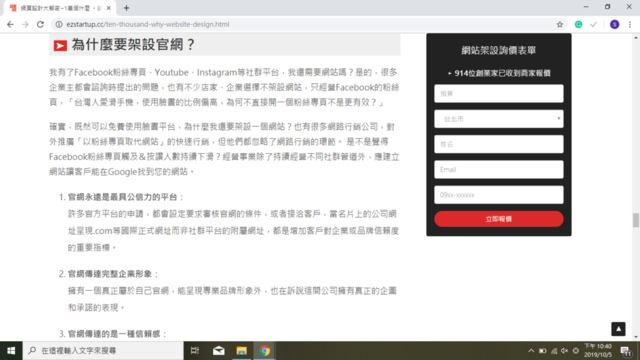Close the current website design tab
This screenshot has width=640, height=360.
(x=109, y=8)
